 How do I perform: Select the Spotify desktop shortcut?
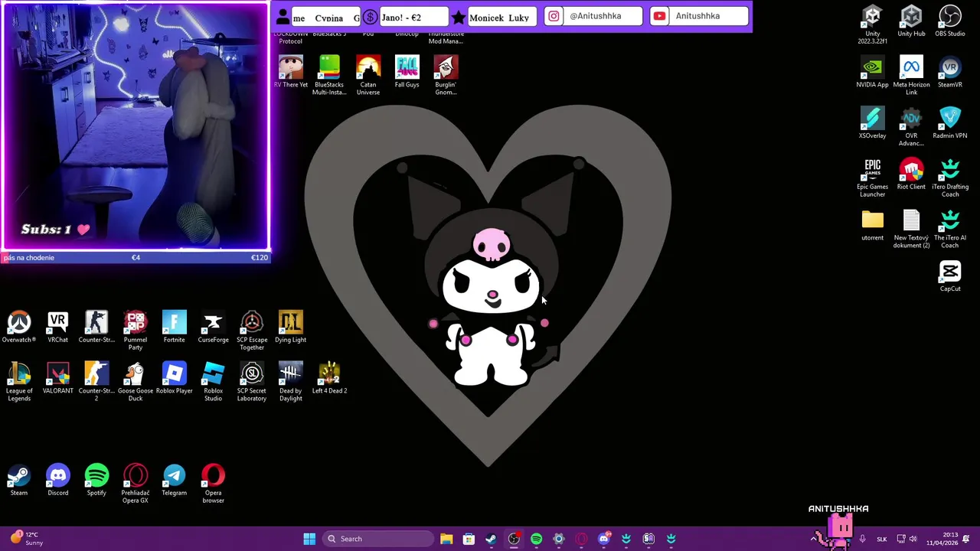[96, 481]
